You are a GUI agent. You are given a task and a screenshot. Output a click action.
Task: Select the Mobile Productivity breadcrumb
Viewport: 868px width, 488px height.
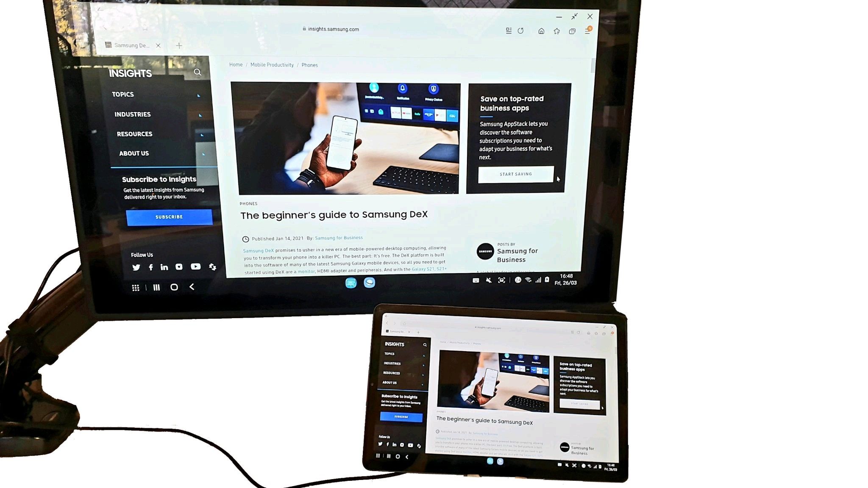click(x=272, y=64)
